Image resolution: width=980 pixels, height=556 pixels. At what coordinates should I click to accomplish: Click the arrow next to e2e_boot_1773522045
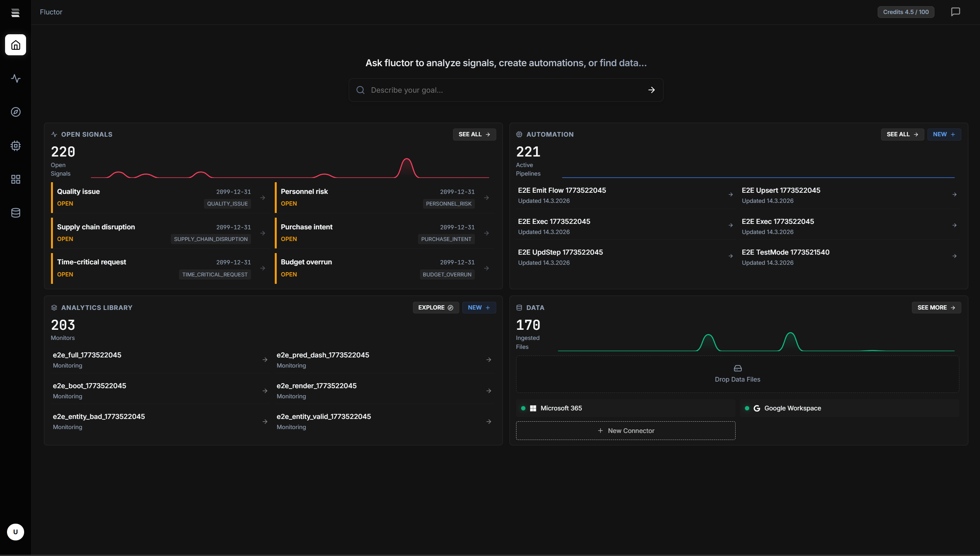pyautogui.click(x=265, y=391)
